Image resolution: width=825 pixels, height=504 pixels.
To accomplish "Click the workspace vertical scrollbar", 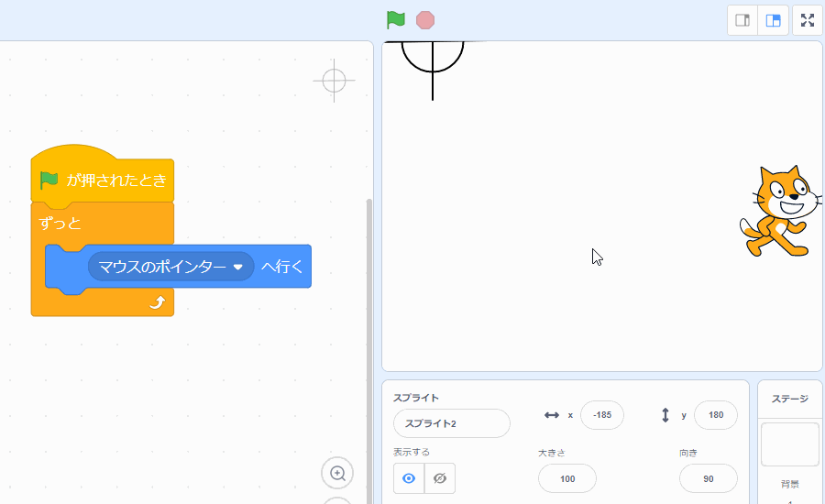I will tap(369, 350).
